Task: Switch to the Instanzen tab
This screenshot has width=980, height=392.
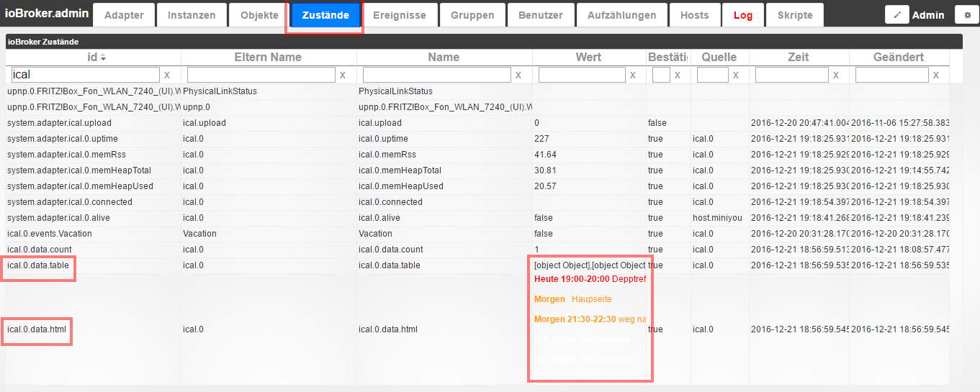Action: 192,15
